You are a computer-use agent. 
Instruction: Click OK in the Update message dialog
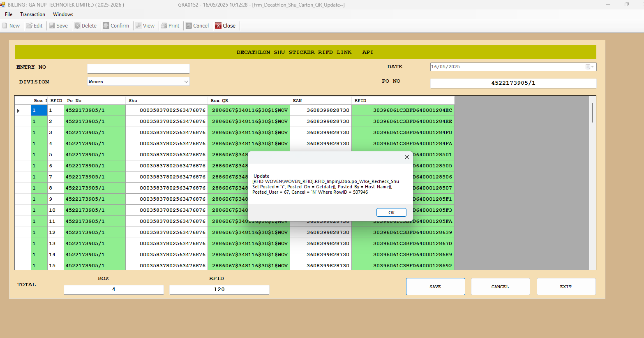(x=391, y=213)
